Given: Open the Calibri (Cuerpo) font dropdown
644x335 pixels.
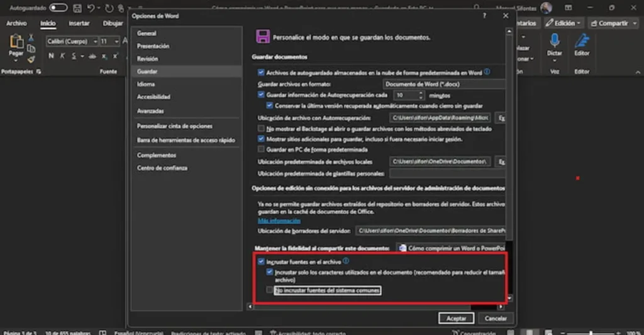Looking at the screenshot, I should [x=96, y=41].
